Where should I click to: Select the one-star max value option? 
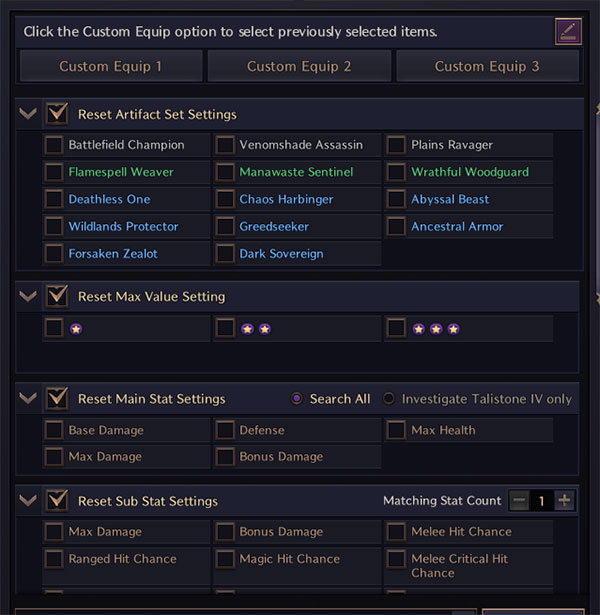click(54, 328)
